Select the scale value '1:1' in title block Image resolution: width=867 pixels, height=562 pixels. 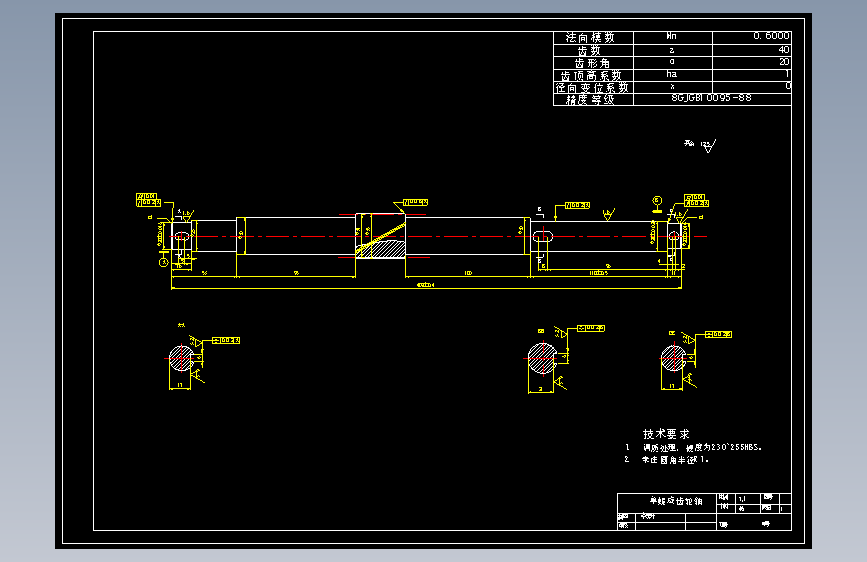pos(742,499)
